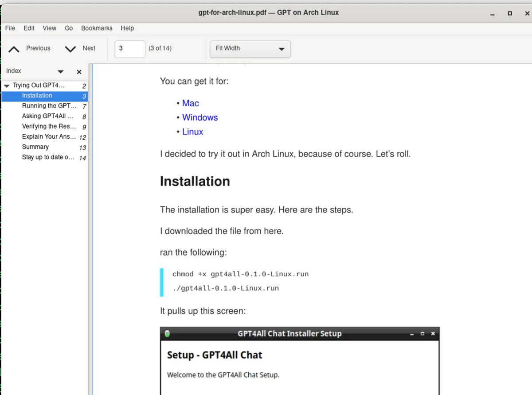Click 'I downloaded the file from here' text
Viewport: 532px width, 395px height.
click(222, 231)
